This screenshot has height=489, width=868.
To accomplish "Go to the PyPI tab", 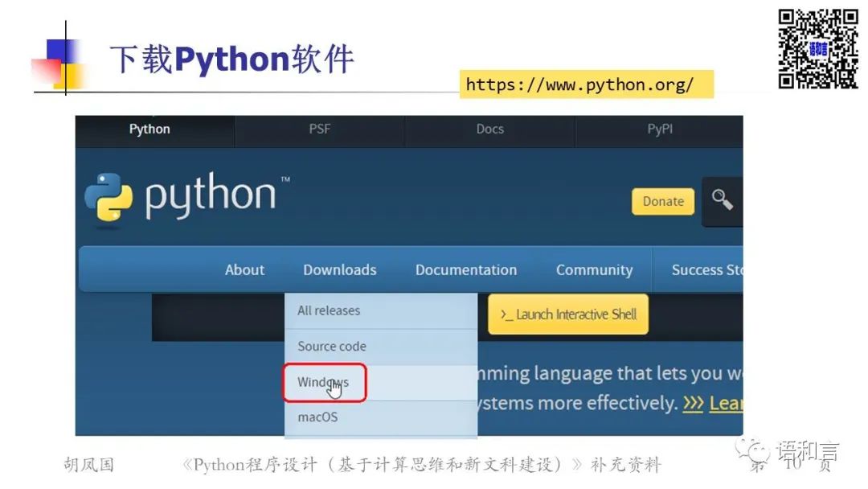I will click(x=660, y=129).
